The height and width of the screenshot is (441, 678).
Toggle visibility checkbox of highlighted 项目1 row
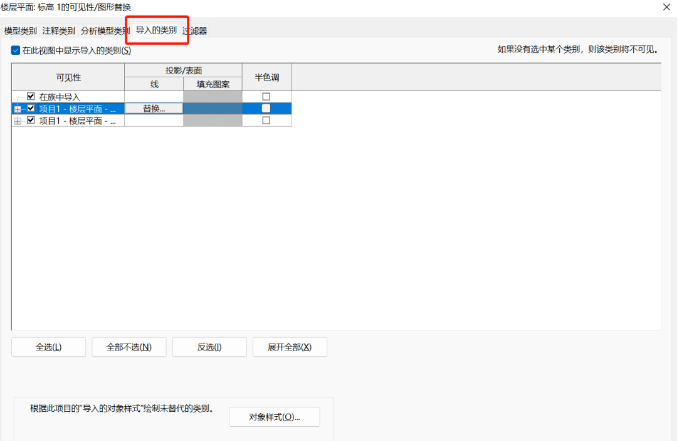click(31, 108)
